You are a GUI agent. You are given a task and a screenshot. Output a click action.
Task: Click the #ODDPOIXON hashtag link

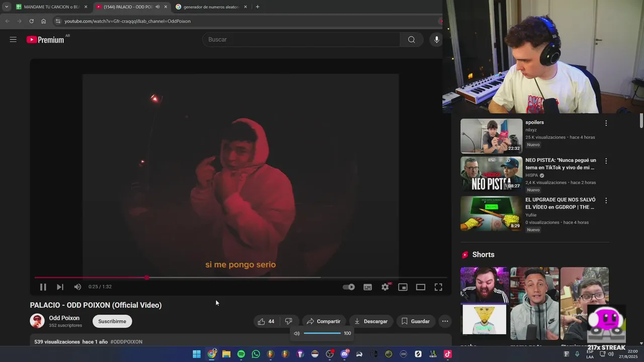pyautogui.click(x=126, y=342)
